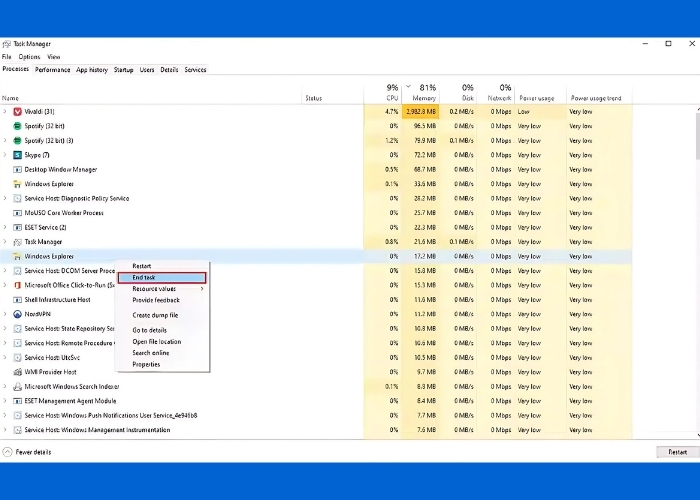Viewport: 700px width, 500px height.
Task: Click the Shell Infrastructure Host icon
Action: [x=17, y=299]
